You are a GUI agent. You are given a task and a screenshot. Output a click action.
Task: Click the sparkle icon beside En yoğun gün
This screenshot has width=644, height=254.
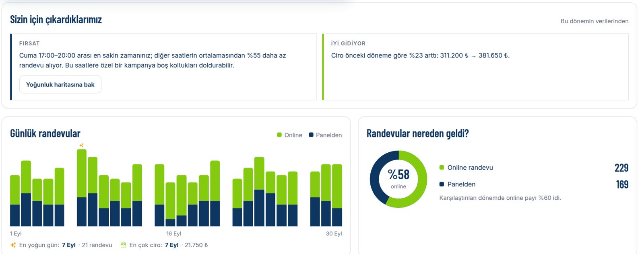tap(13, 245)
